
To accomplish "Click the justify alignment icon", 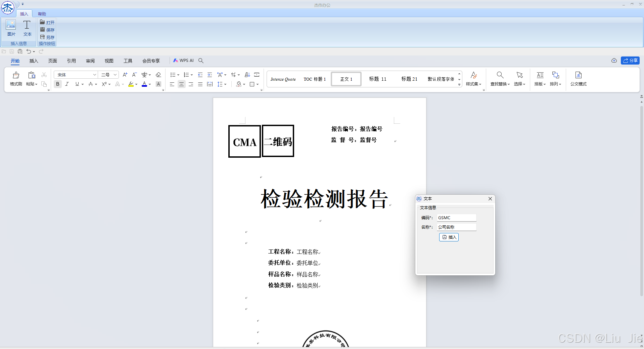I will click(x=200, y=84).
